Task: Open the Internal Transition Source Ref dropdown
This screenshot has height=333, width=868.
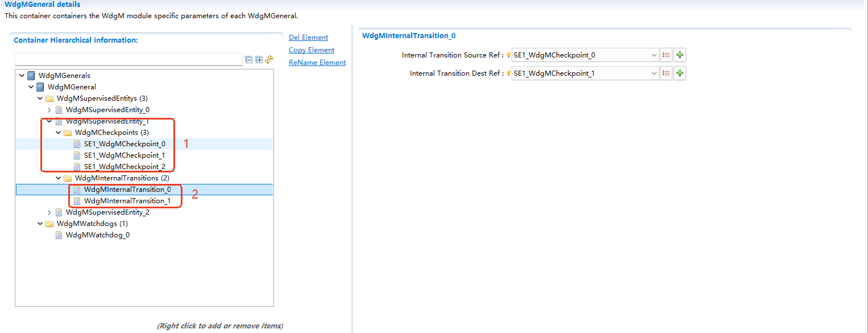Action: point(654,55)
